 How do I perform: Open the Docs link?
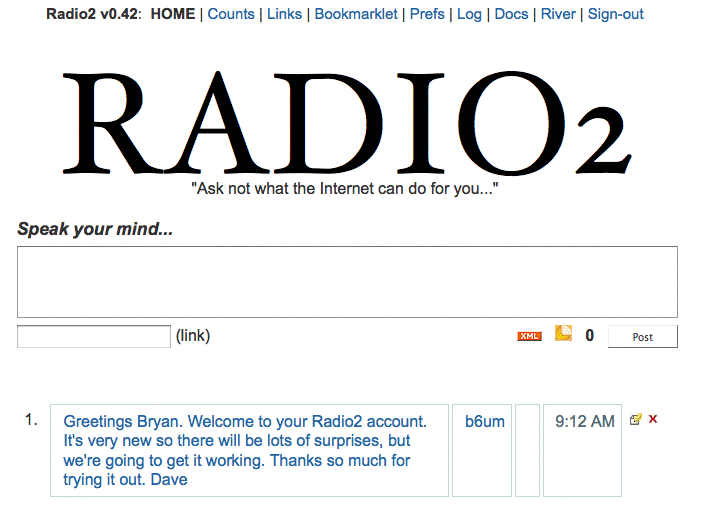[x=511, y=14]
